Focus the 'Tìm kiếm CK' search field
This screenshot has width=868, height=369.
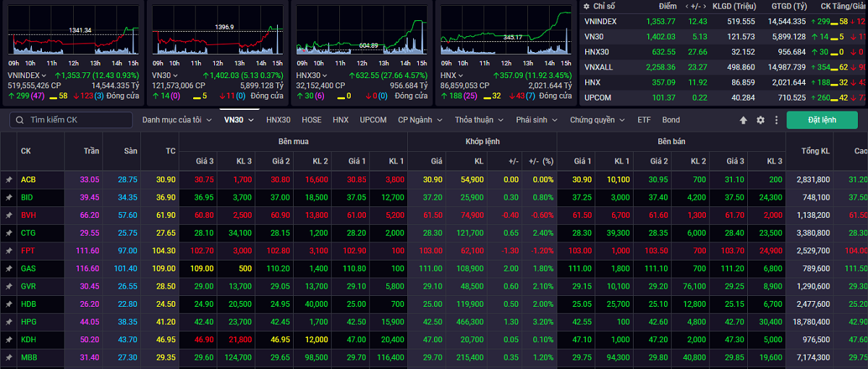[x=72, y=120]
